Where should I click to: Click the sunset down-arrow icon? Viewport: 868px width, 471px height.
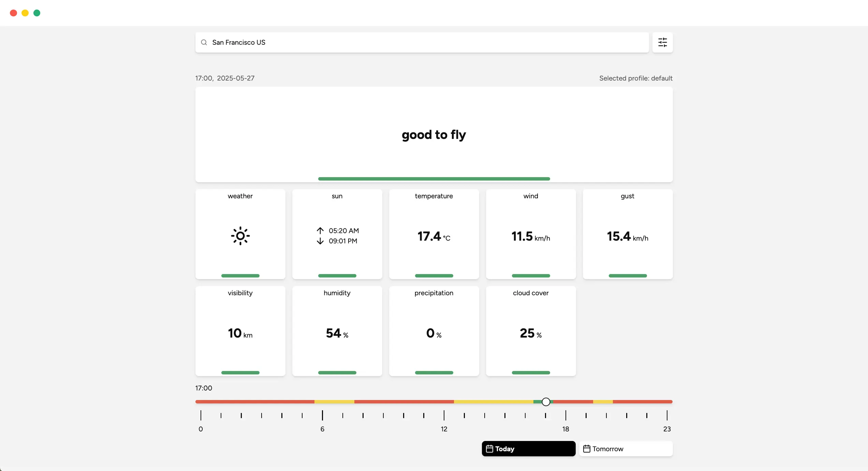[x=320, y=241]
